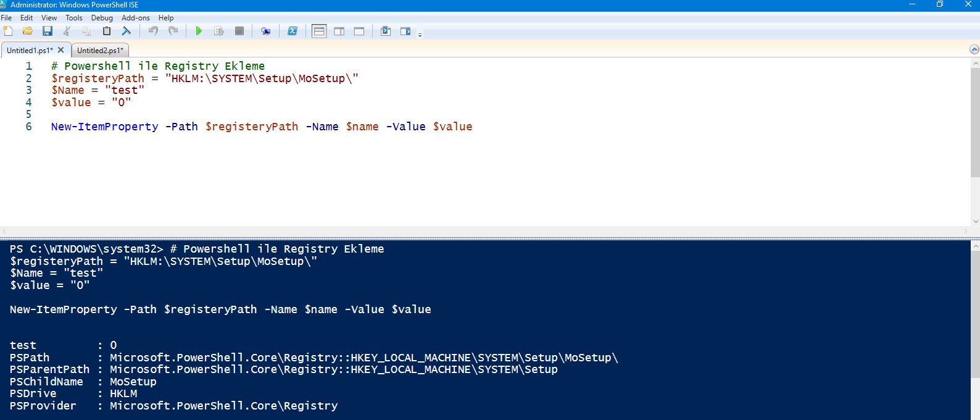Run the script with the green play button
The image size is (980, 420).
(199, 31)
